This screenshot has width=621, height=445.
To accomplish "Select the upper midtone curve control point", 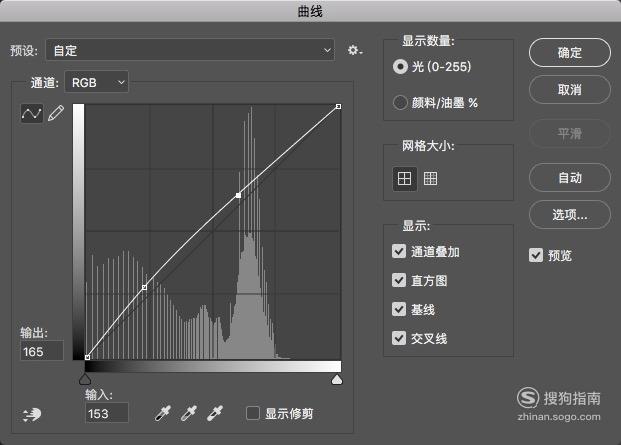I will click(x=238, y=195).
